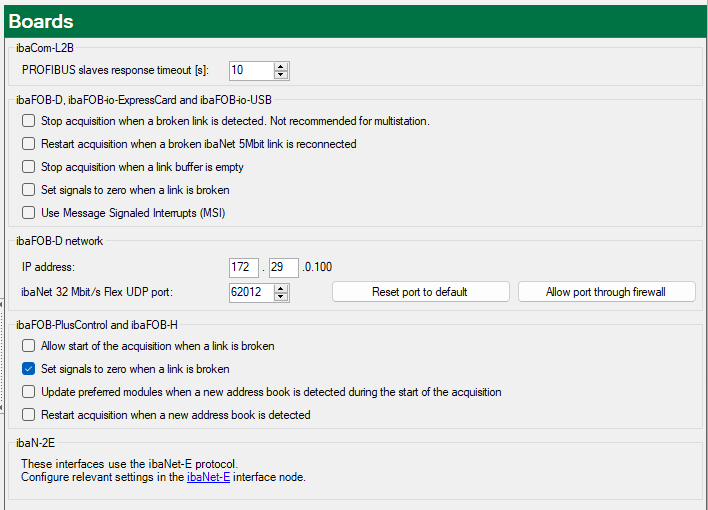This screenshot has width=708, height=510.
Task: Click the PROFIBUS slaves response timeout label
Action: point(115,70)
